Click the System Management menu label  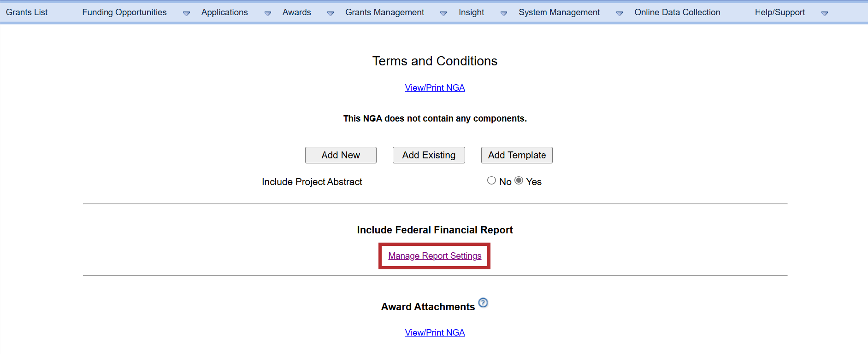559,12
